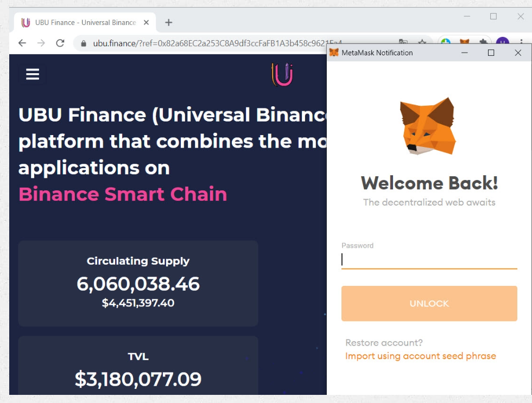The width and height of the screenshot is (532, 403).
Task: View site info via padlock icon
Action: click(x=84, y=43)
